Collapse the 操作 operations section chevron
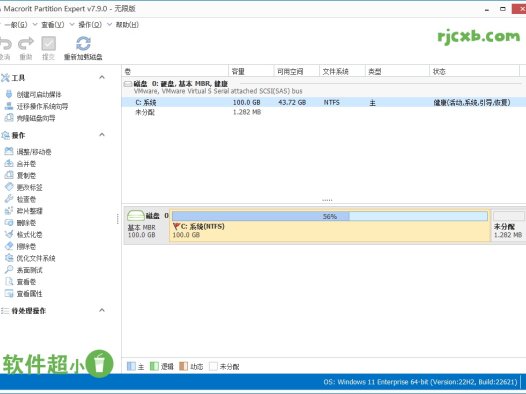Viewport: 526px width, 394px height. point(102,135)
